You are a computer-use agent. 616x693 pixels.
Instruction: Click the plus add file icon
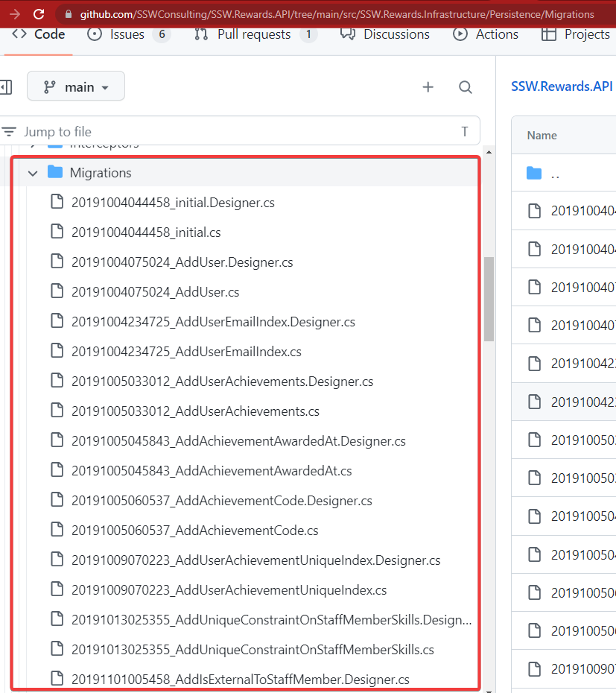click(428, 87)
